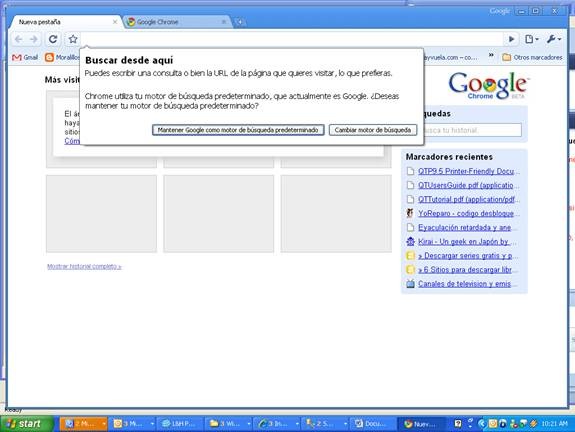Open a new tab with the plus button
This screenshot has height=432, width=575.
(239, 22)
